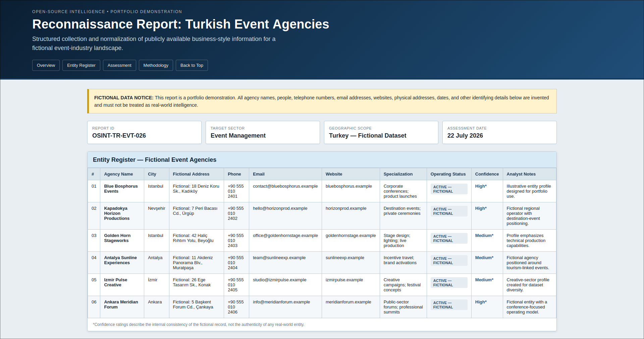Click website sunlineexp.example
This screenshot has width=644, height=339.
tap(345, 258)
